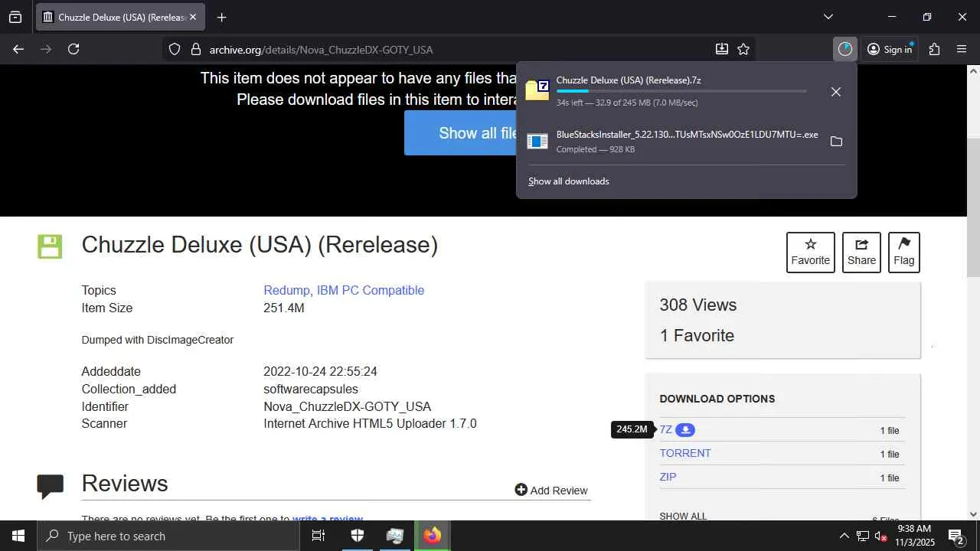Open the Firefox application menu
980x551 pixels.
(962, 49)
